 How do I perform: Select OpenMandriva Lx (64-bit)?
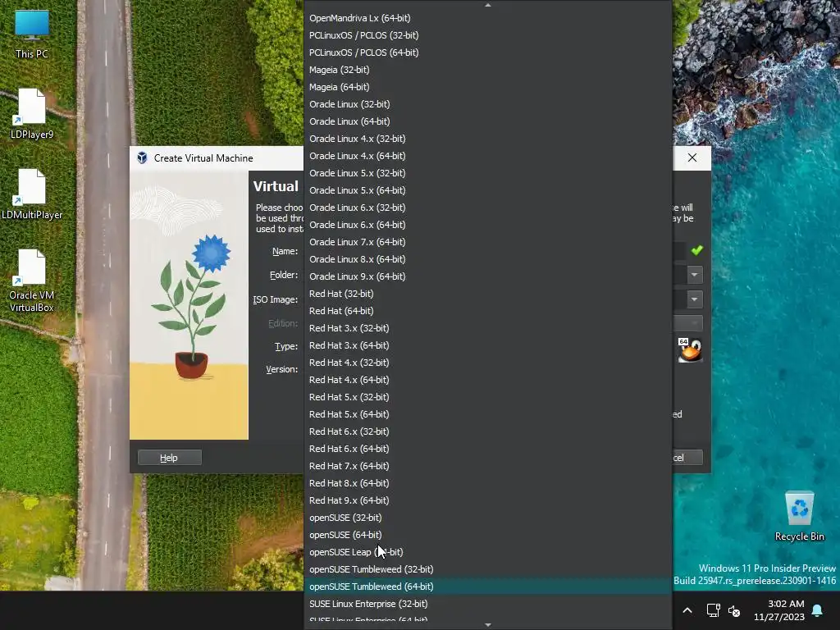pos(487,18)
